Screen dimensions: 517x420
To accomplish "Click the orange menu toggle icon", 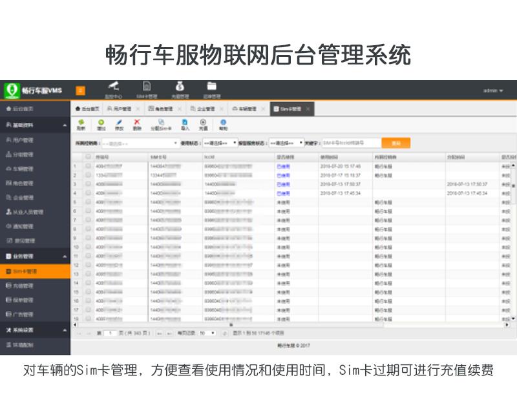I will click(x=80, y=90).
